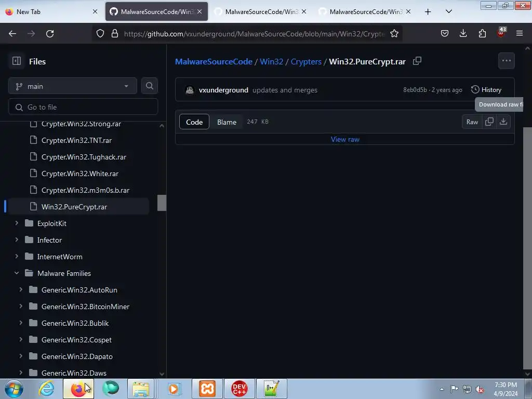Expand the Infector folder
The width and height of the screenshot is (532, 399).
[17, 240]
